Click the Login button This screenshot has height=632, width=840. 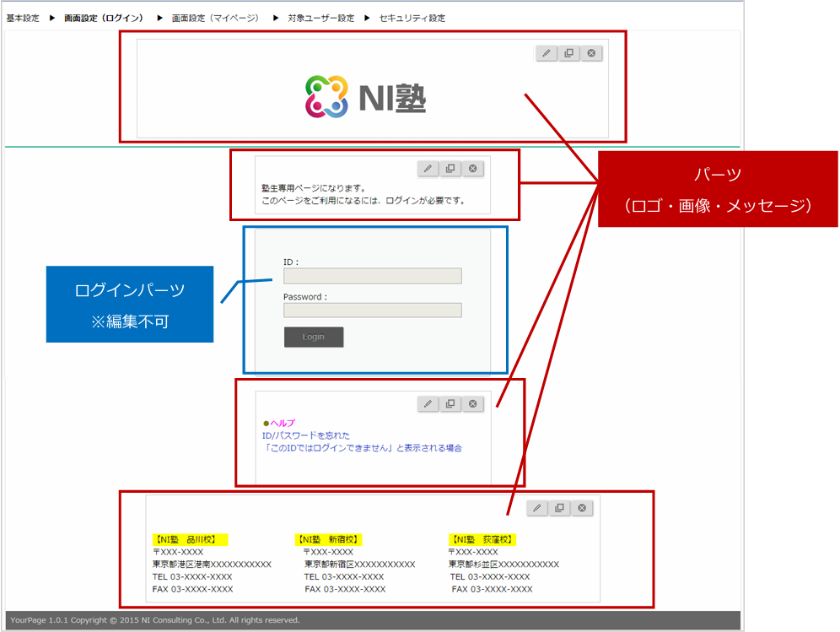coord(314,337)
